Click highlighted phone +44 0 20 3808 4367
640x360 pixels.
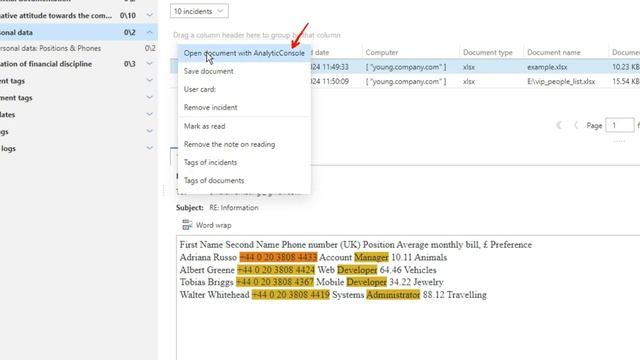[275, 282]
